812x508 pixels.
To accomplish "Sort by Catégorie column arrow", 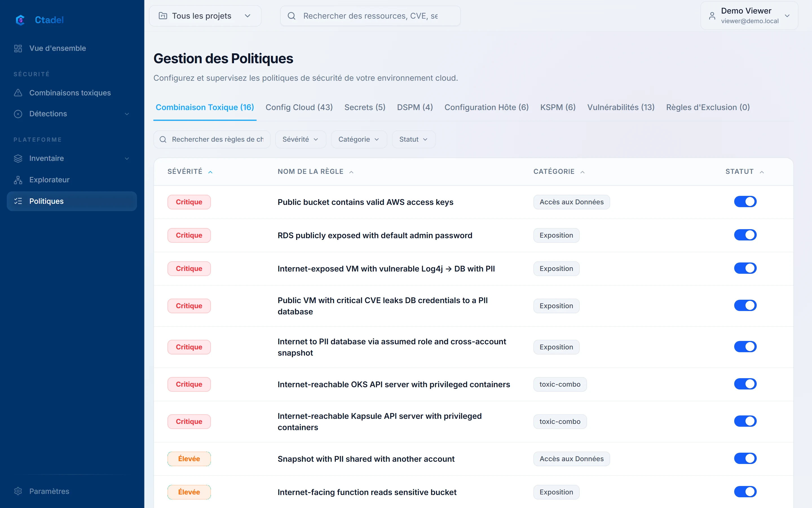I will (582, 172).
